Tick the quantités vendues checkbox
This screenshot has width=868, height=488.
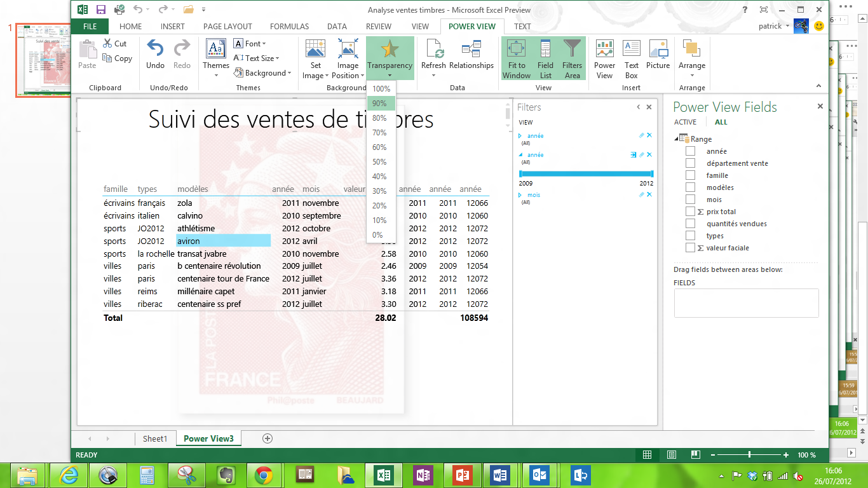coord(690,224)
